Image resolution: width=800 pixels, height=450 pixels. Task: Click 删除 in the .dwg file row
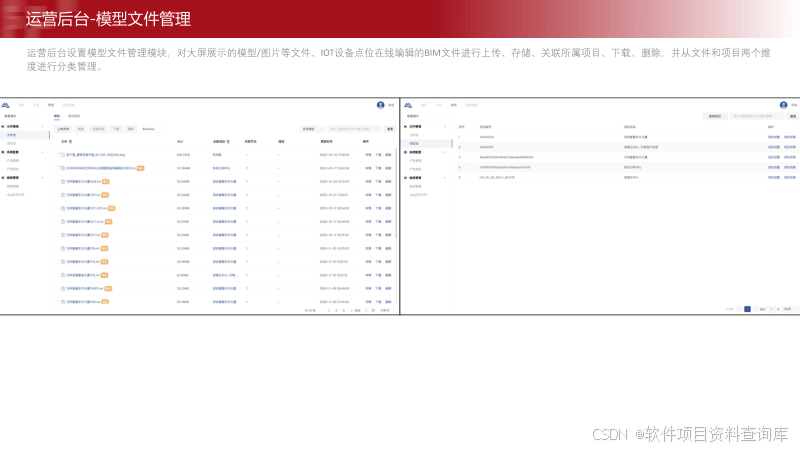pyautogui.click(x=388, y=155)
